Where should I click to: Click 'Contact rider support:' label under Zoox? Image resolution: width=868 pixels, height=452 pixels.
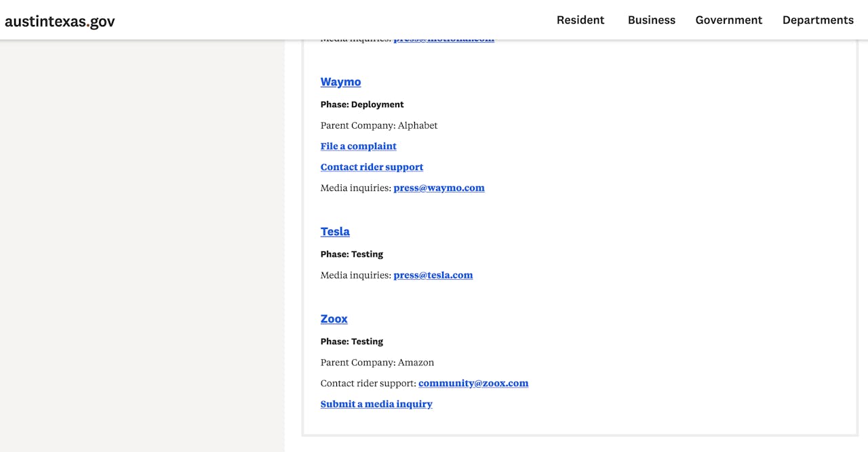pos(368,383)
